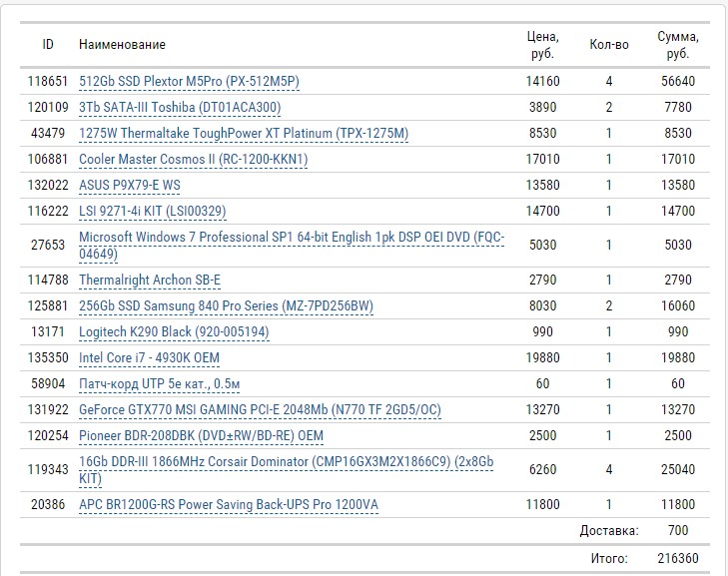This screenshot has height=576, width=728.
Task: Select ID cell 132022
Action: tap(48, 186)
